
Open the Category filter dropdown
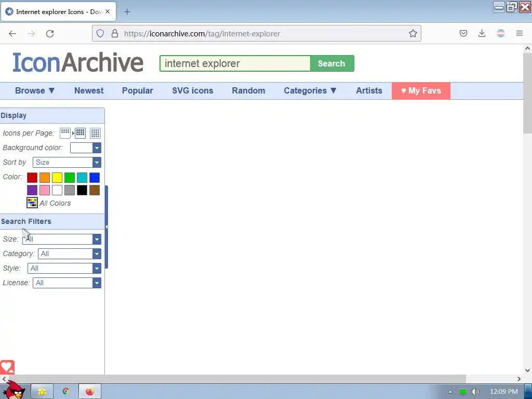click(70, 254)
